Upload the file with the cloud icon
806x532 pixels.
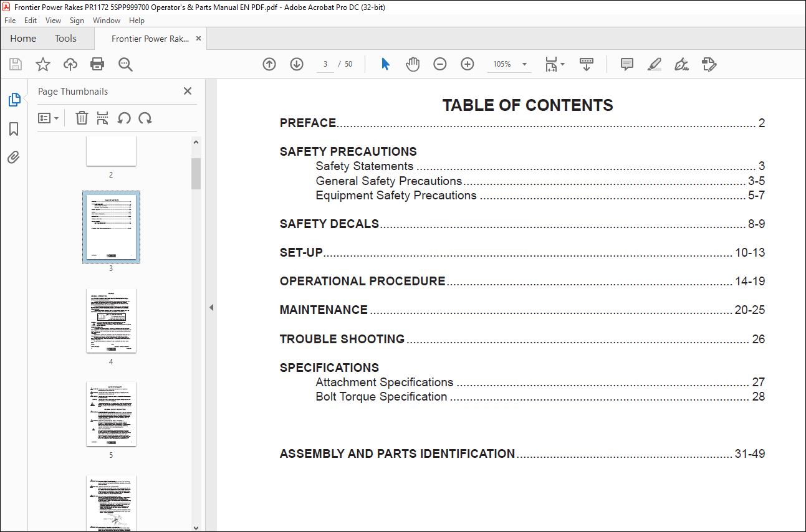(x=70, y=64)
